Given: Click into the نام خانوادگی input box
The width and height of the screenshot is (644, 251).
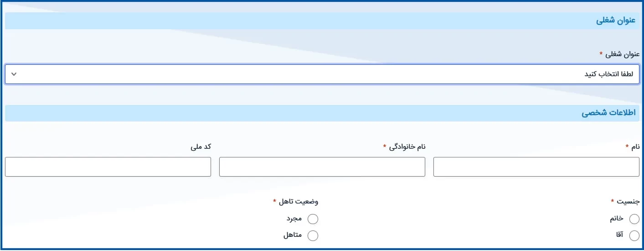Looking at the screenshot, I should coord(322,167).
